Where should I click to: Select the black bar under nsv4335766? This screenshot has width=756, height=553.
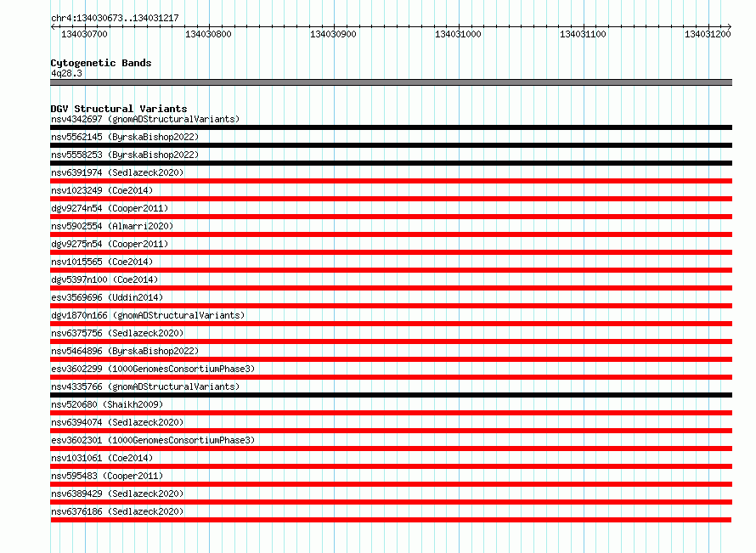[391, 395]
